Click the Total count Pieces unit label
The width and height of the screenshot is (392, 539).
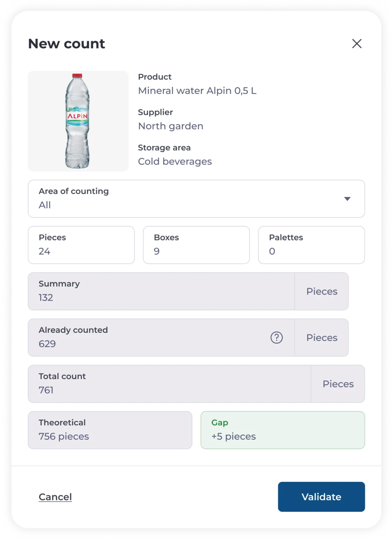(338, 384)
